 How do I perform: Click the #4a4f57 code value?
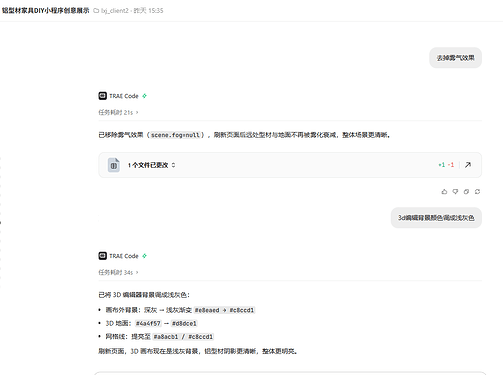click(x=148, y=323)
